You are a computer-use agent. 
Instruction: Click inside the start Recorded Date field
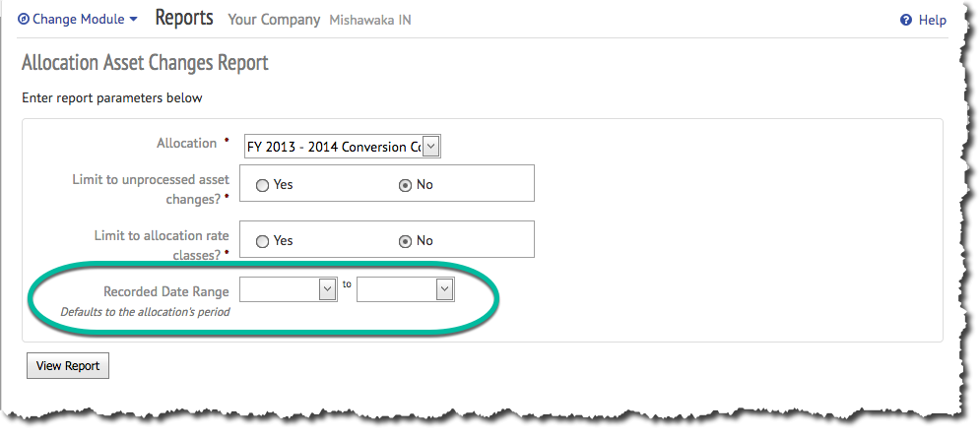click(x=279, y=288)
